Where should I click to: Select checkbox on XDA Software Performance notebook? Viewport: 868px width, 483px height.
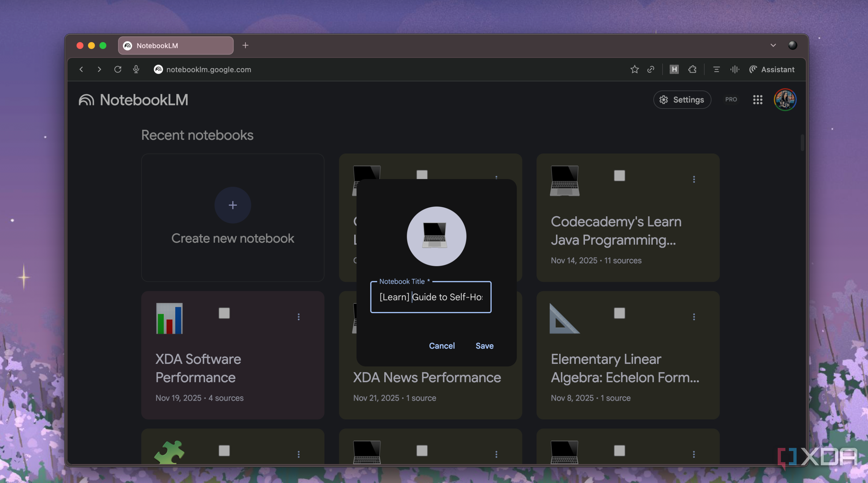tap(224, 313)
